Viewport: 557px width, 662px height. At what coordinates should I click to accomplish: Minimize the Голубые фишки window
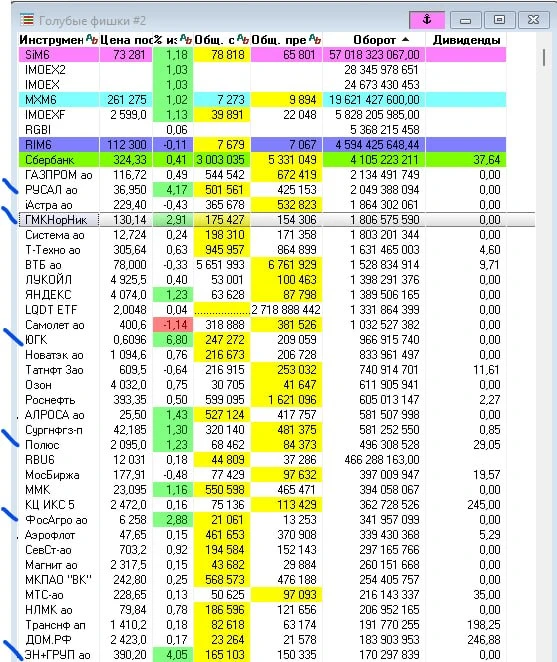point(465,20)
